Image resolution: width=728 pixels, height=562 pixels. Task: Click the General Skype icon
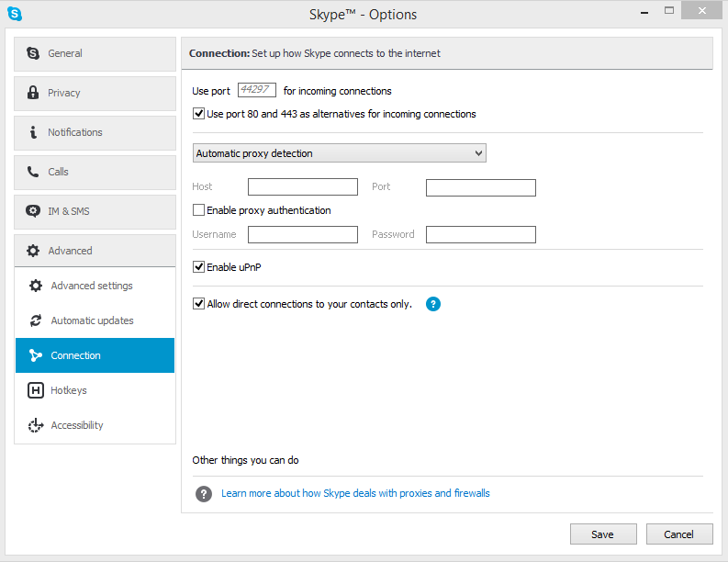click(x=33, y=53)
